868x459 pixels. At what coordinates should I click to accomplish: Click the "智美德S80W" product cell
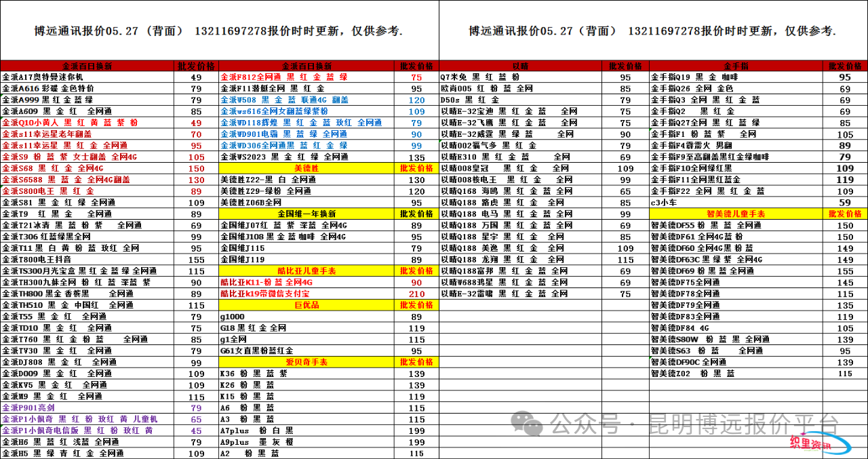[x=736, y=339]
